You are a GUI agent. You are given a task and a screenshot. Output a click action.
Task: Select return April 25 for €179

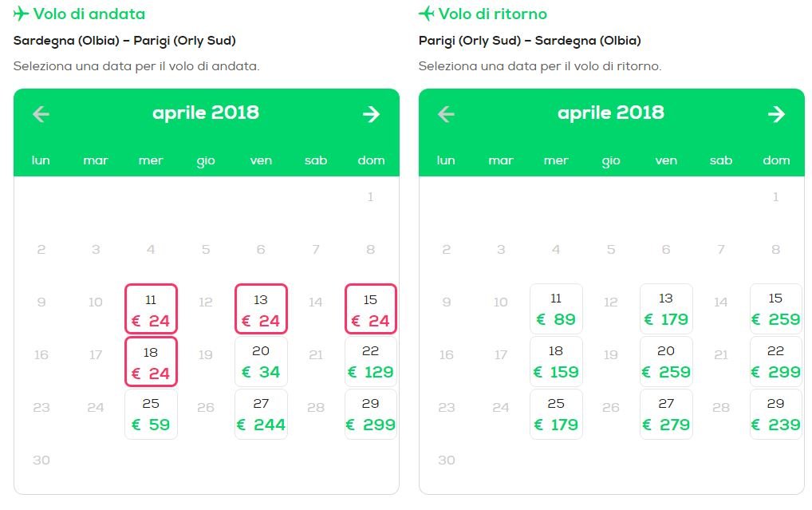point(556,415)
